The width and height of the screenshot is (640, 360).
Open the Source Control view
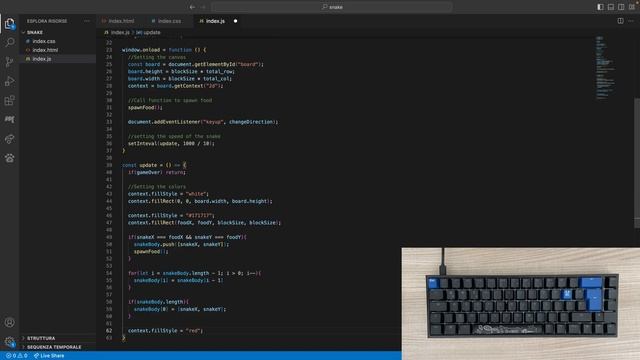tap(10, 62)
